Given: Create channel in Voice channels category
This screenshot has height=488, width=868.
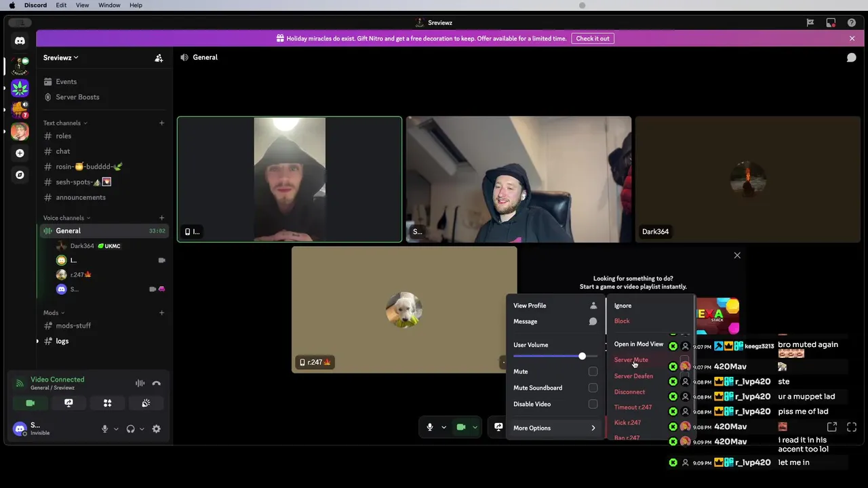Looking at the screenshot, I should click(161, 218).
